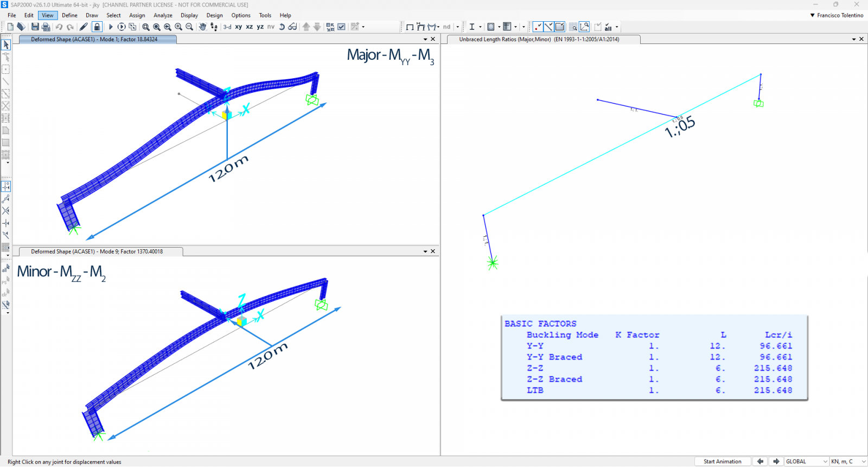Open the Analyze menu
Image resolution: width=868 pixels, height=467 pixels.
pyautogui.click(x=163, y=15)
